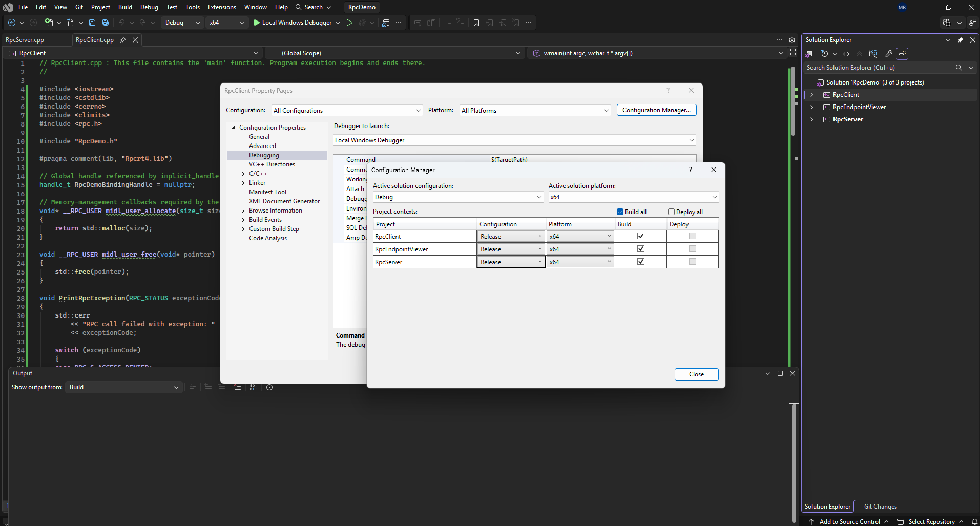Click editor vertical scrollbar thumb
Viewport: 980px width, 526px height.
click(793, 102)
